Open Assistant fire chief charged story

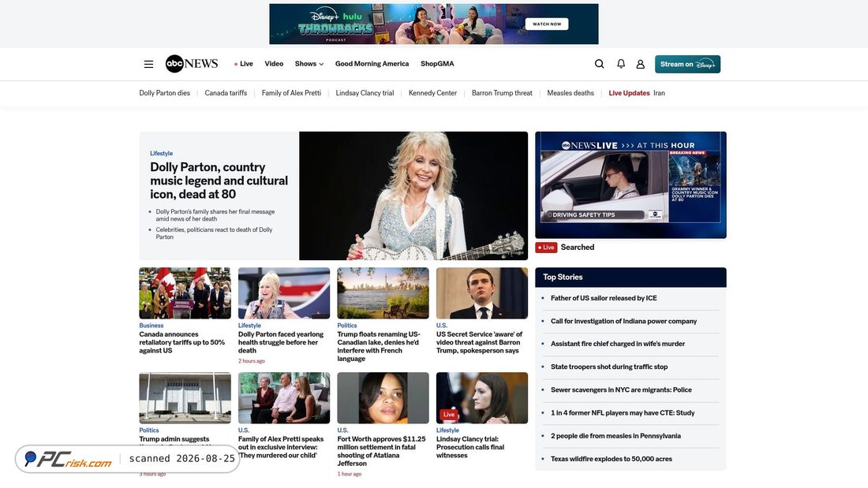(x=618, y=345)
